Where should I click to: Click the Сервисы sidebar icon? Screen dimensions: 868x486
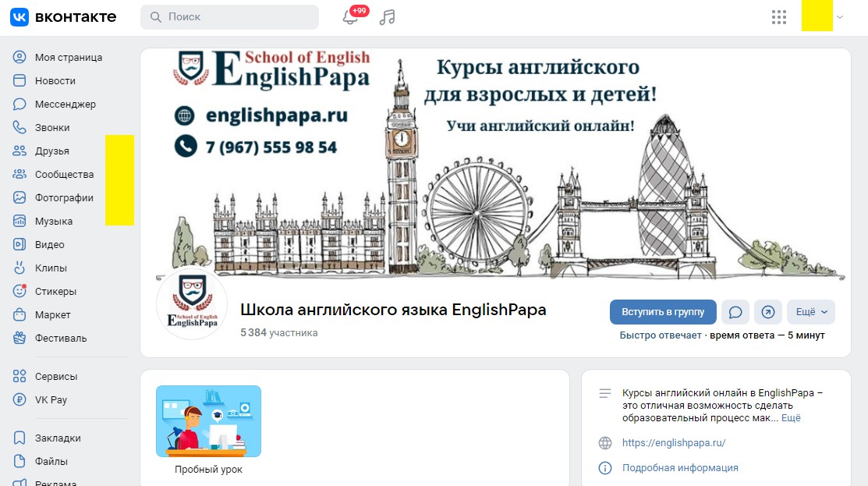point(19,377)
